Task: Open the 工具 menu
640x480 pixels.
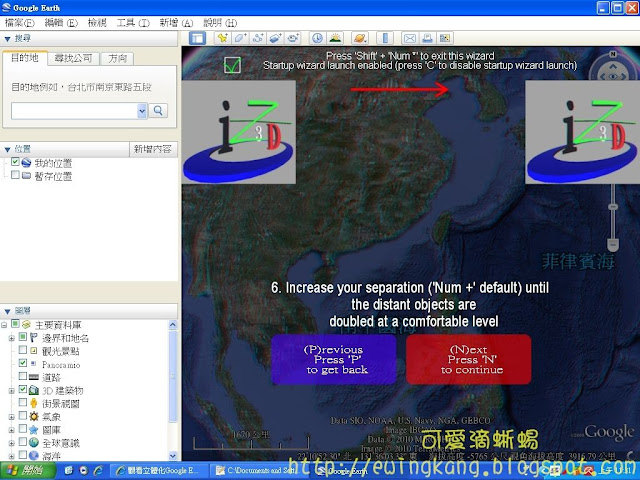Action: pos(133,23)
